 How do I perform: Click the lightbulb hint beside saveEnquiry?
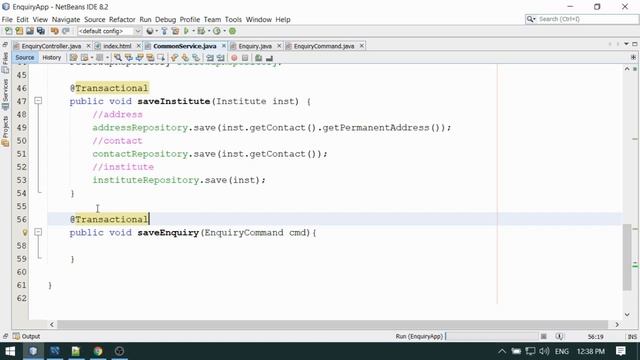click(24, 233)
